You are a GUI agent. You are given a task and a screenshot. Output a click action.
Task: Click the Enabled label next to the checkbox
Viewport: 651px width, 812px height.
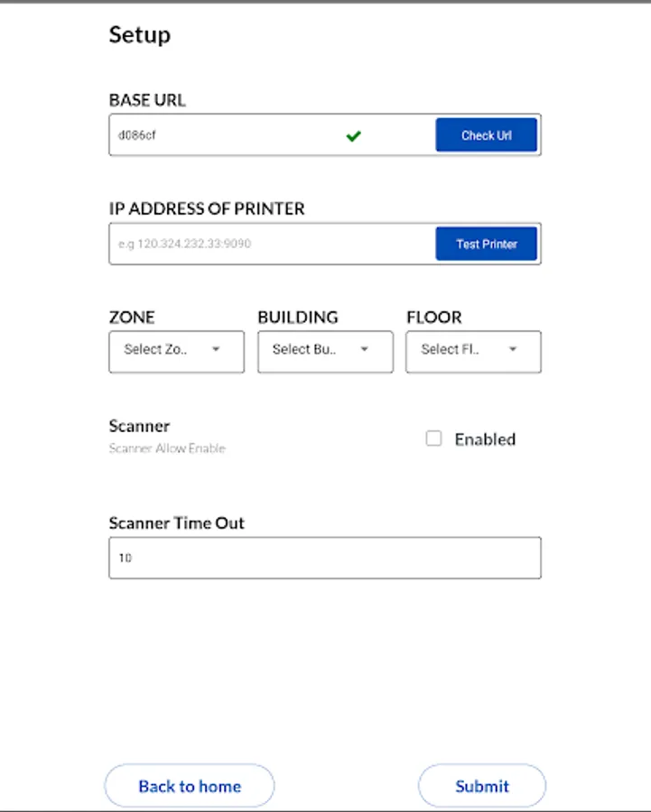(x=485, y=439)
